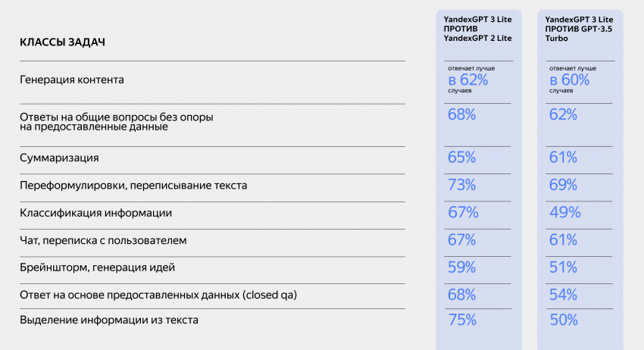
Task: Select the 75% information extraction value
Action: [x=461, y=320]
